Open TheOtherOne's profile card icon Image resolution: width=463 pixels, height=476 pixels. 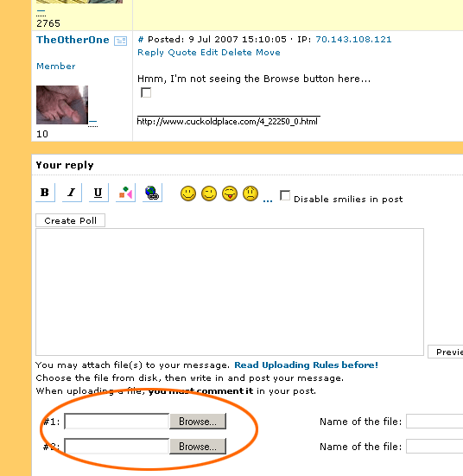(121, 41)
